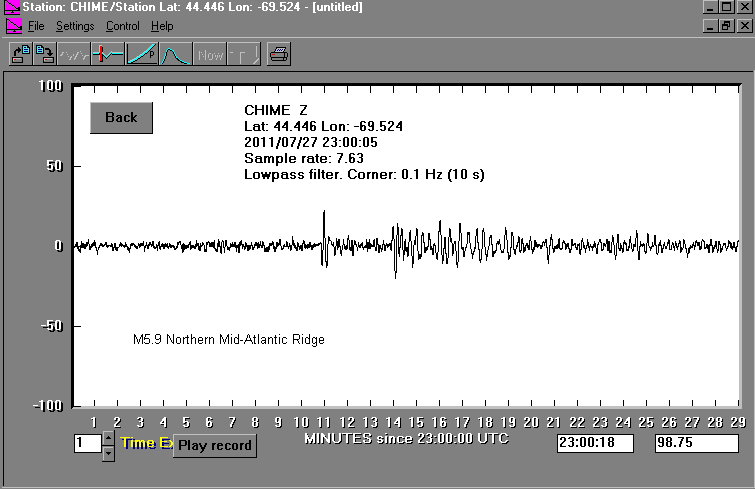
Task: Increase time expansion with the up arrow
Action: [108, 438]
